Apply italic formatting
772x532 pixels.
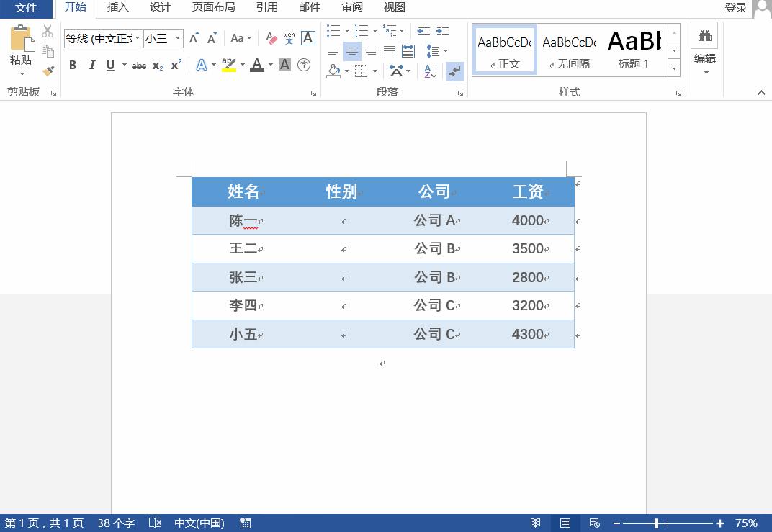pyautogui.click(x=91, y=65)
